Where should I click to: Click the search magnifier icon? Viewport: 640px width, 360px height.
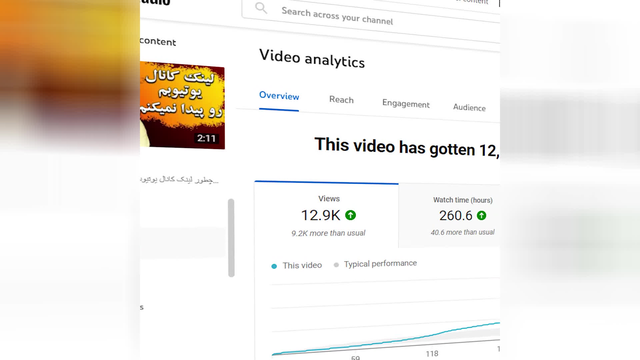[261, 8]
